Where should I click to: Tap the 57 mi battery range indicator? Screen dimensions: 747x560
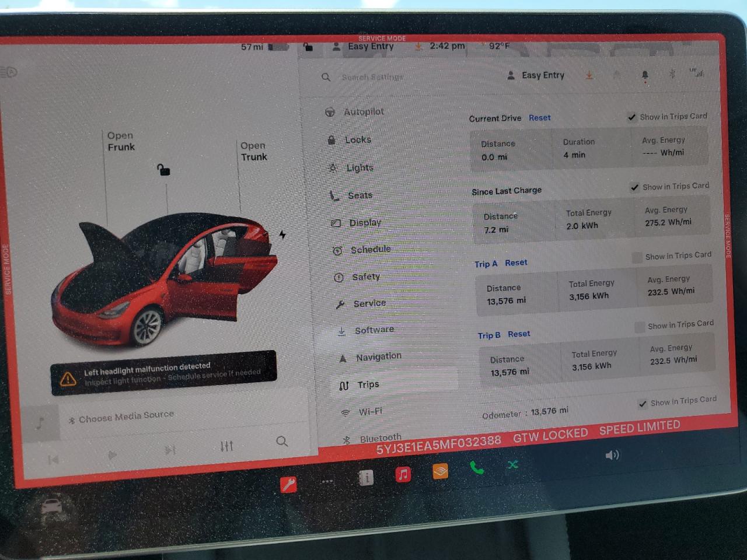[265, 47]
